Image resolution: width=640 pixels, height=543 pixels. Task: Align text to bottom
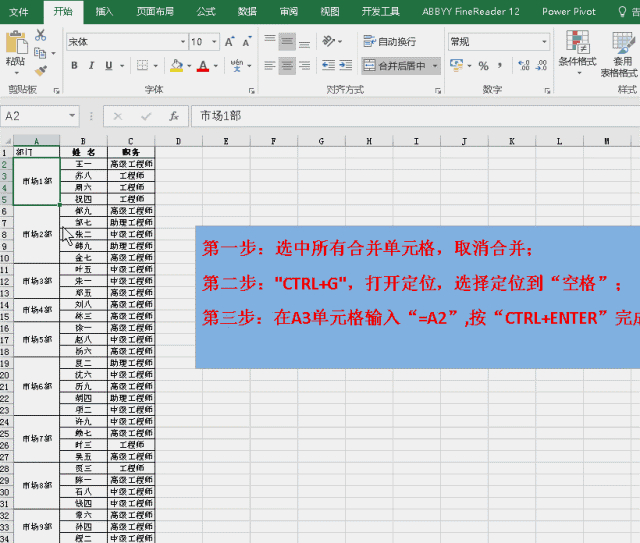coord(304,42)
